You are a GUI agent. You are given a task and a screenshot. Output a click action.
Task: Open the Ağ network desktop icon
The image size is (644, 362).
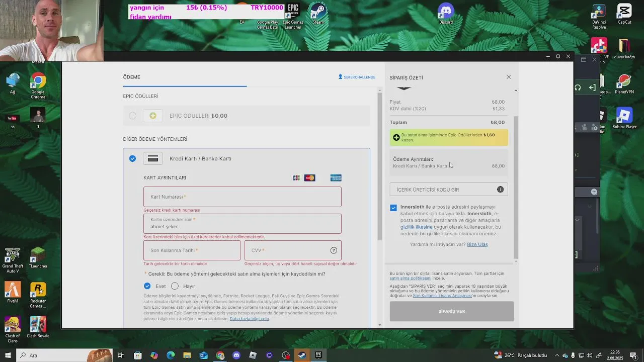[13, 83]
